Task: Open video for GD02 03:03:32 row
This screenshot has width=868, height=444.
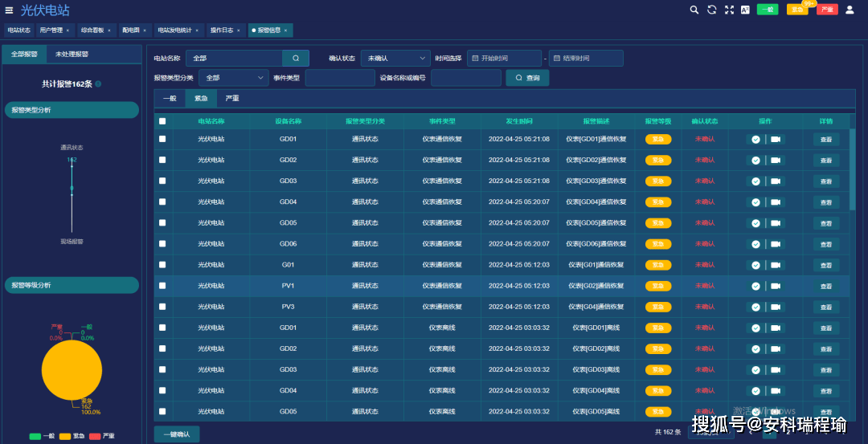Action: pos(776,349)
